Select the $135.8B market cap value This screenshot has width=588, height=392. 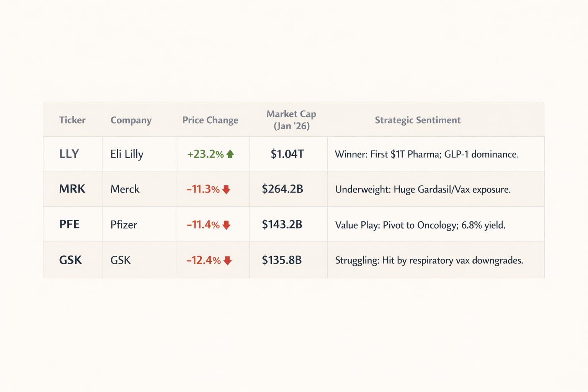(x=282, y=260)
